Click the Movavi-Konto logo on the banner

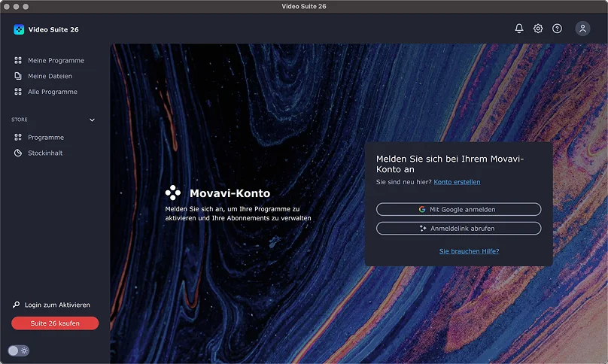point(173,193)
